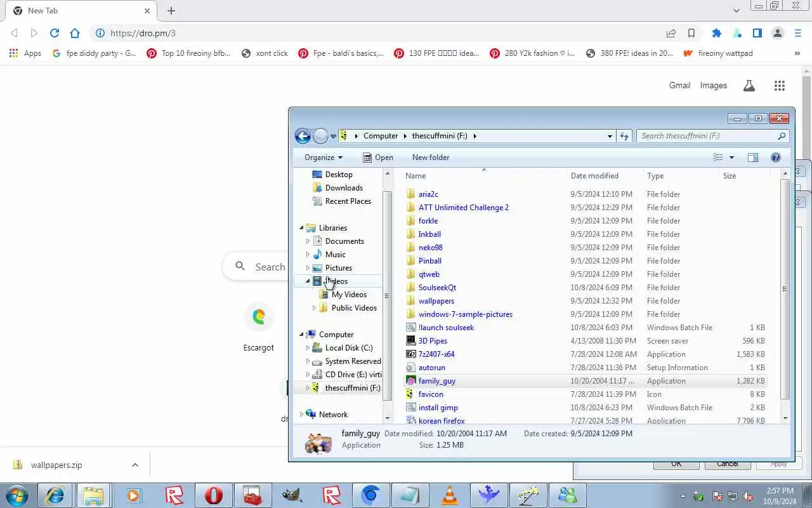Select the SoulseekQt folder
The height and width of the screenshot is (508, 812).
(437, 288)
